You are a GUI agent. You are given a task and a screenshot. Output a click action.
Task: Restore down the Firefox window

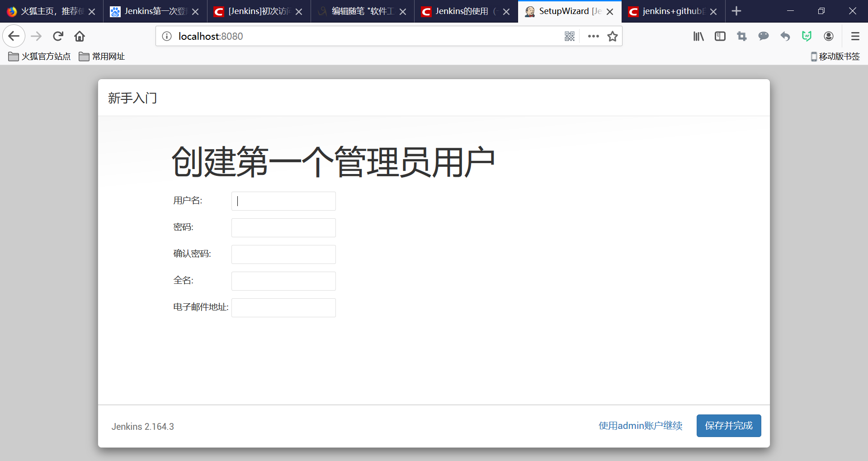(821, 11)
